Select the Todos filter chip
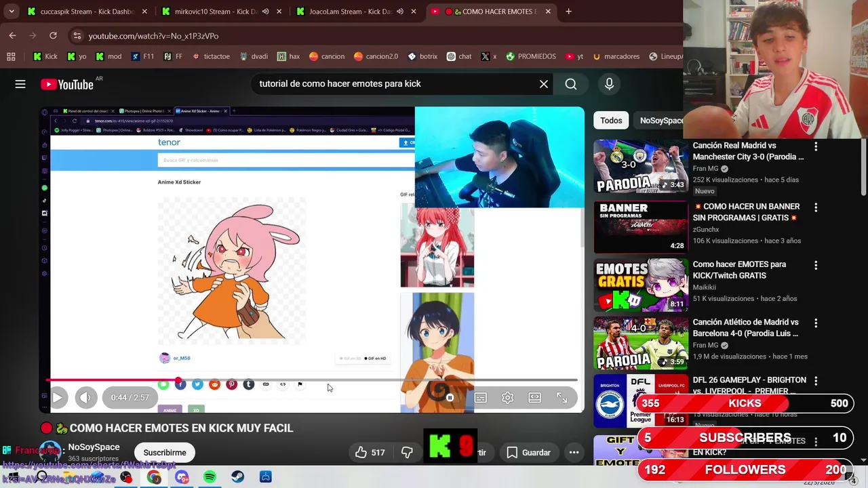868x488 pixels. [x=611, y=121]
